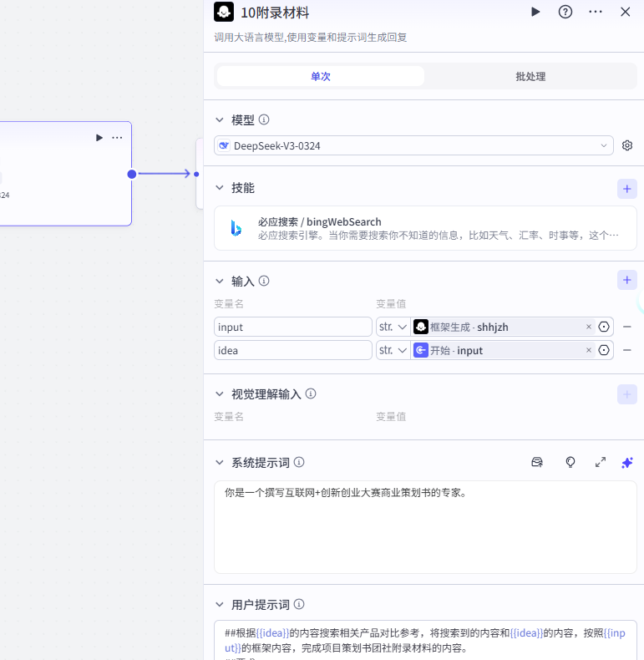Collapse the 用户提示词 section
The width and height of the screenshot is (644, 660).
pyautogui.click(x=220, y=604)
